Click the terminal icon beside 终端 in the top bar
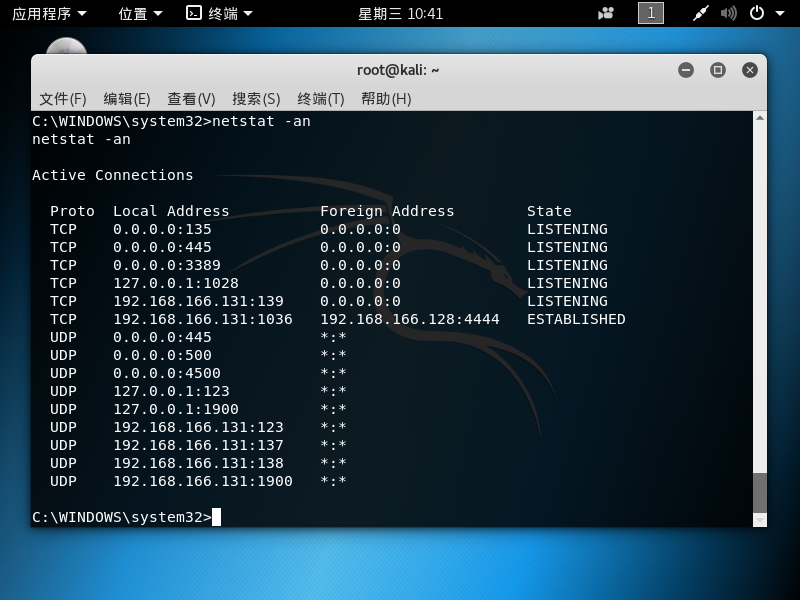800x600 pixels. [x=194, y=13]
